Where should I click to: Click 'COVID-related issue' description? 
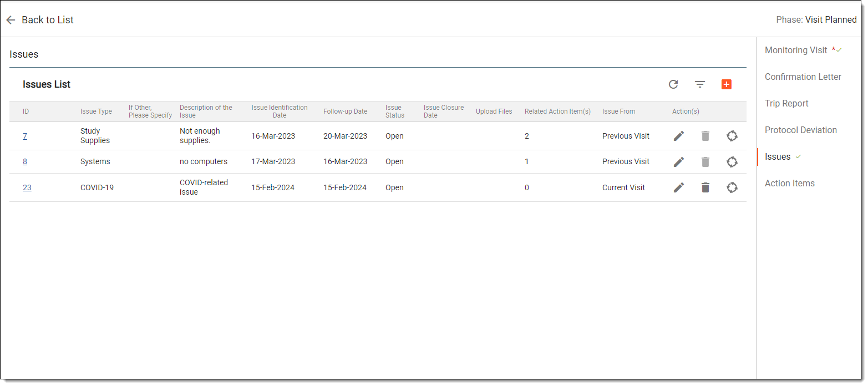point(204,187)
